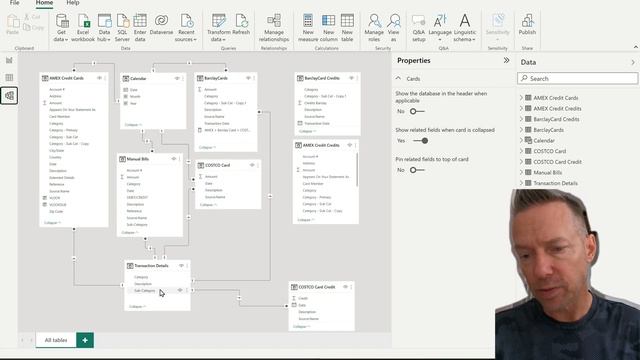Image resolution: width=640 pixels, height=360 pixels.
Task: Create a New table
Action: (347, 27)
